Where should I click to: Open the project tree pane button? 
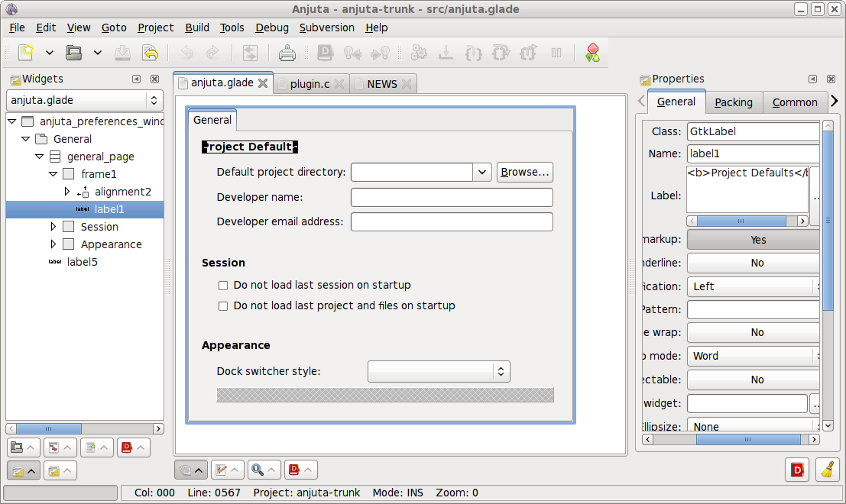60,447
